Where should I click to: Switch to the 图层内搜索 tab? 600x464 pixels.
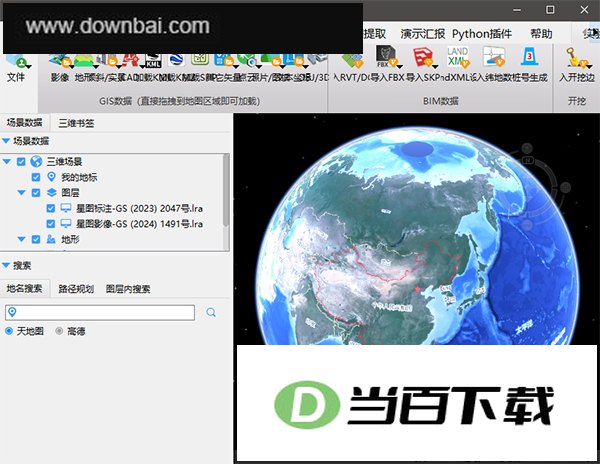pyautogui.click(x=128, y=289)
